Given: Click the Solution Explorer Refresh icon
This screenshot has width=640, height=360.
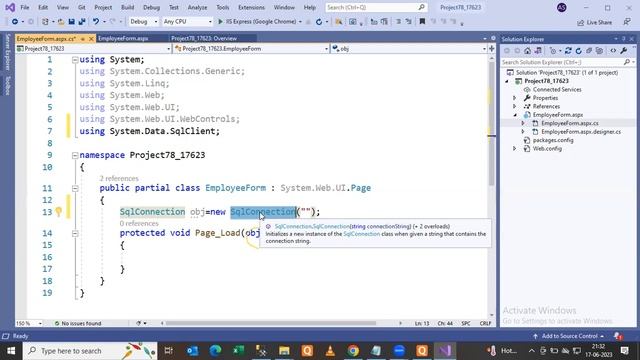Looking at the screenshot, I should (x=578, y=51).
